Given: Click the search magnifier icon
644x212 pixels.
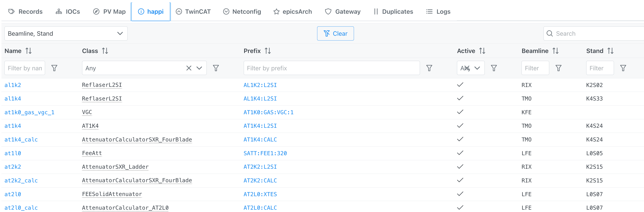Looking at the screenshot, I should [550, 33].
